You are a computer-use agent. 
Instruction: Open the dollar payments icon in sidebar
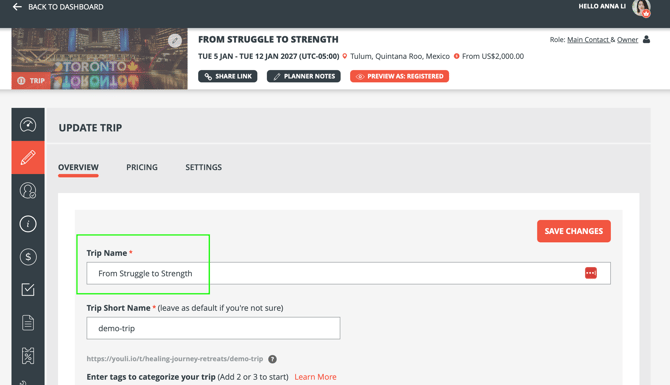click(x=28, y=257)
